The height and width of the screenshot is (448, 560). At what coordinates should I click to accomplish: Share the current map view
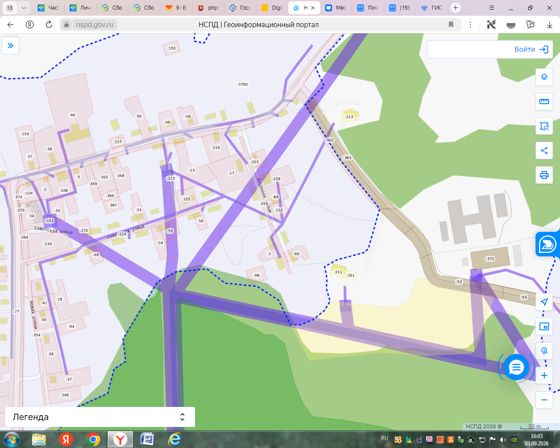(544, 150)
